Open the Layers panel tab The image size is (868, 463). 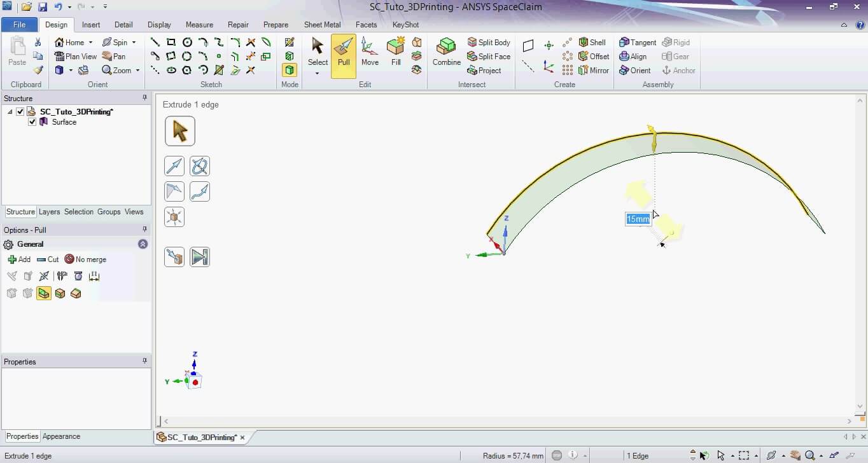[x=49, y=212]
